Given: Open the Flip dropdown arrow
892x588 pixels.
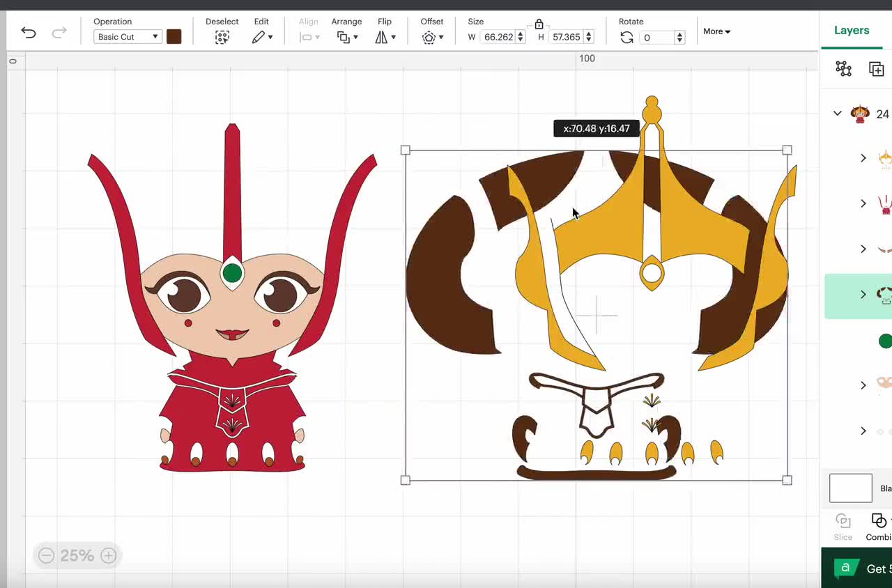Looking at the screenshot, I should (x=393, y=38).
